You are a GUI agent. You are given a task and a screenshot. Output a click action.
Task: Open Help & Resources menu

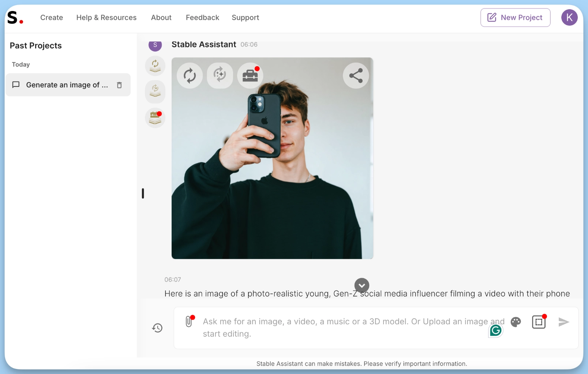[106, 18]
